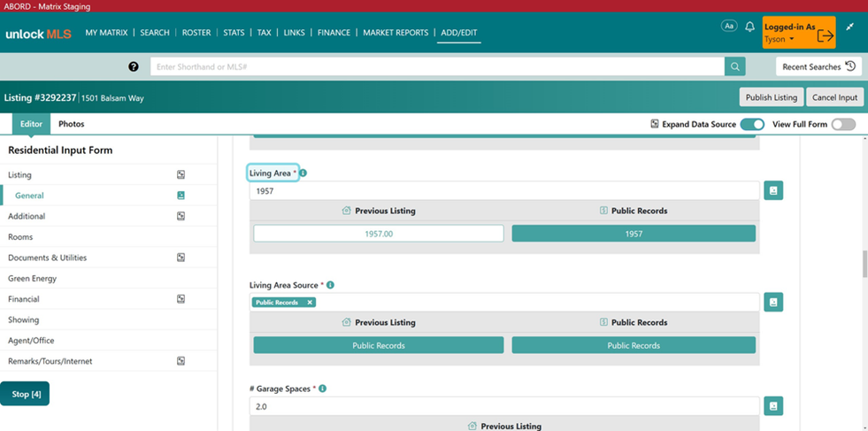The height and width of the screenshot is (431, 868).
Task: Click the logout arrow icon
Action: click(x=825, y=35)
